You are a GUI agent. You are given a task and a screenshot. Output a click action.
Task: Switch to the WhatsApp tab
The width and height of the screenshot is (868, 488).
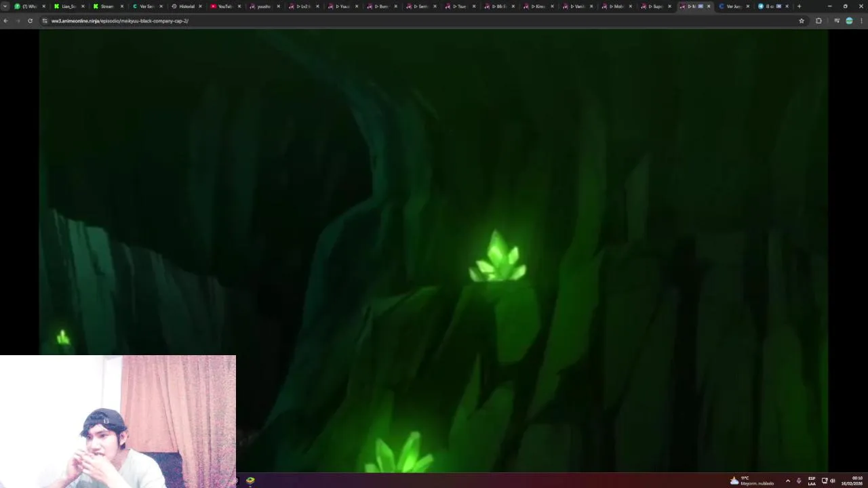[x=30, y=6]
